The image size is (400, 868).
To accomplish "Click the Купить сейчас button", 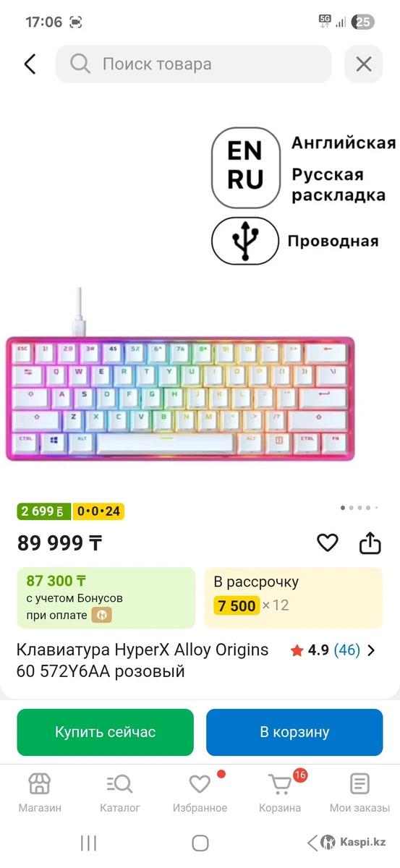I will (x=106, y=732).
